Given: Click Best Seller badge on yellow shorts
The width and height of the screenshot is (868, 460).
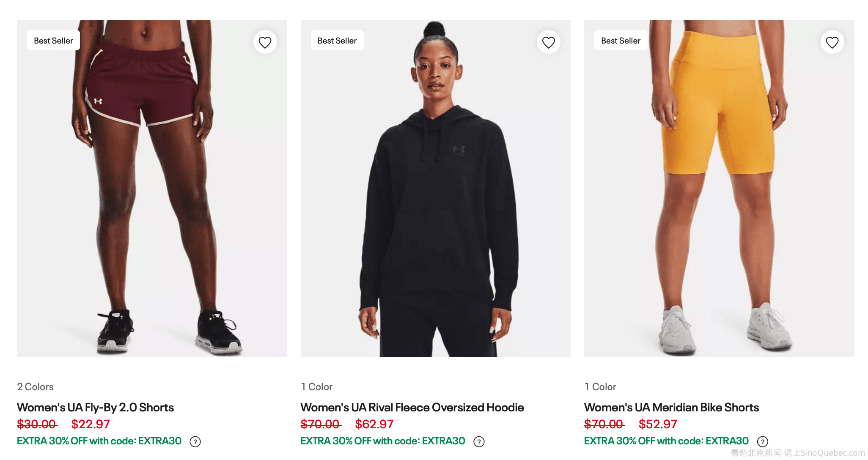Looking at the screenshot, I should pyautogui.click(x=621, y=41).
